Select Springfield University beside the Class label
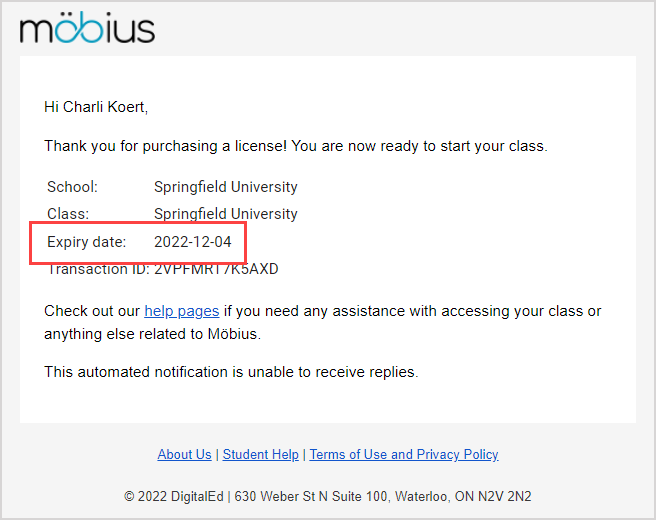This screenshot has width=656, height=520. point(226,214)
